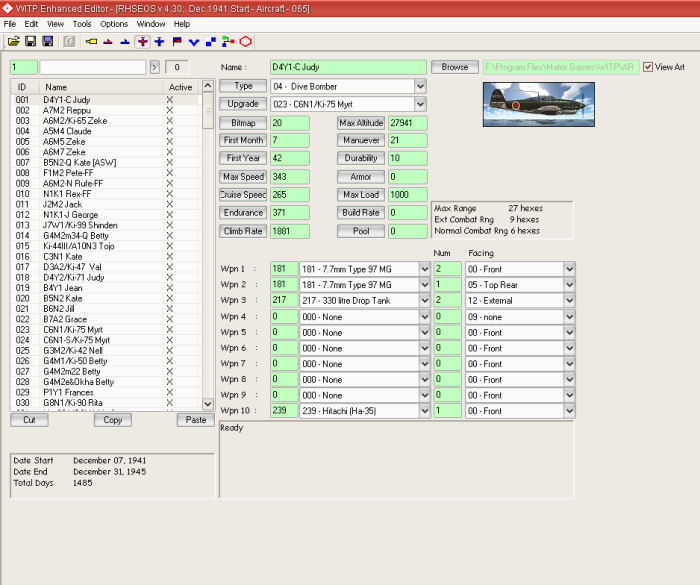Image resolution: width=700 pixels, height=585 pixels.
Task: Select the yellow device editor toolbar icon
Action: [x=91, y=41]
